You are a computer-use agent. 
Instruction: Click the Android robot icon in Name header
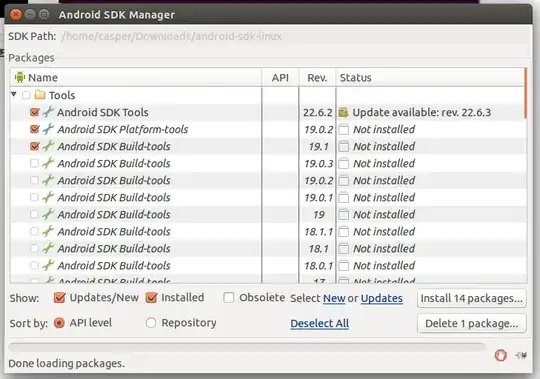click(20, 77)
